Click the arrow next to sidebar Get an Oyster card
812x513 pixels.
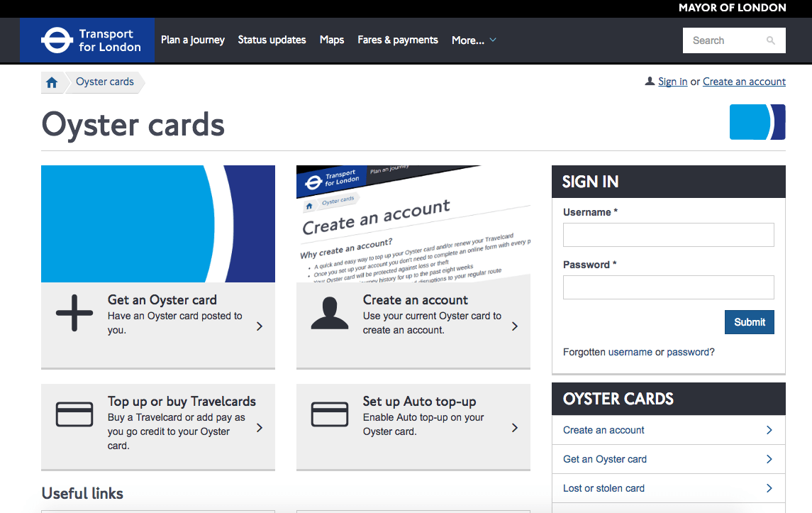pyautogui.click(x=769, y=459)
